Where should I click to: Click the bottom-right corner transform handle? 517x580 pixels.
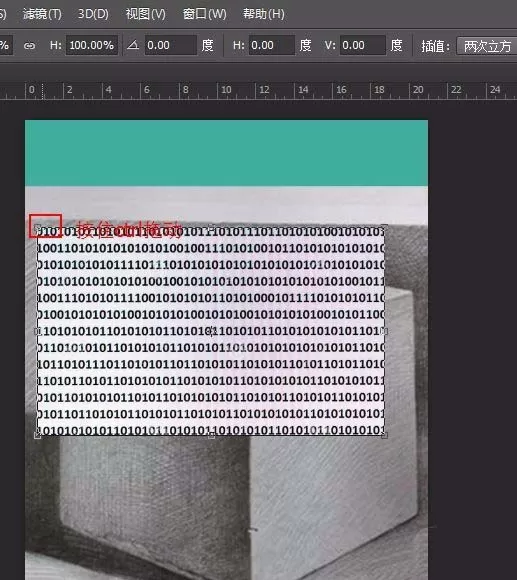[385, 436]
